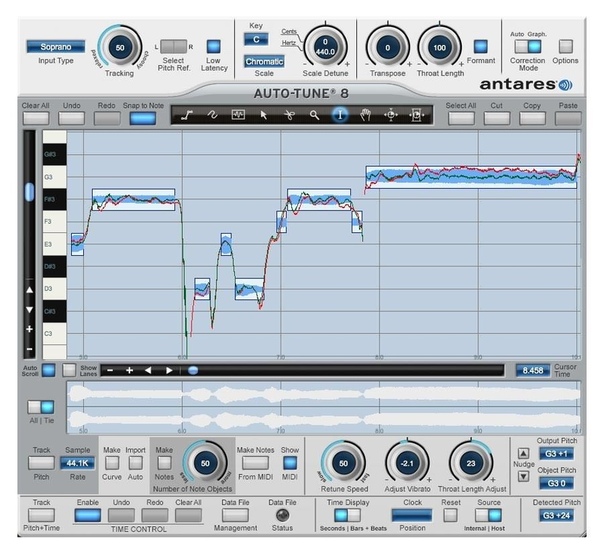This screenshot has width=604, height=554.
Task: Click the Cursor Time value field
Action: [x=532, y=370]
